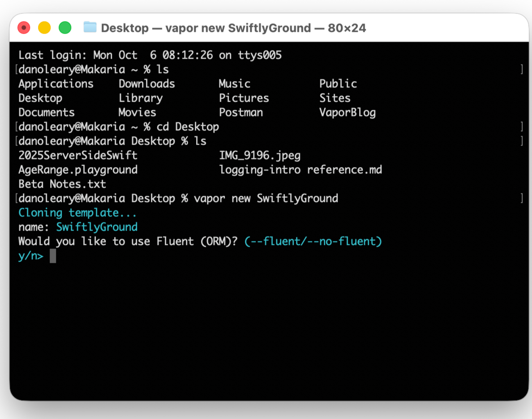Click 'Postman' in the directory listing

pos(241,112)
